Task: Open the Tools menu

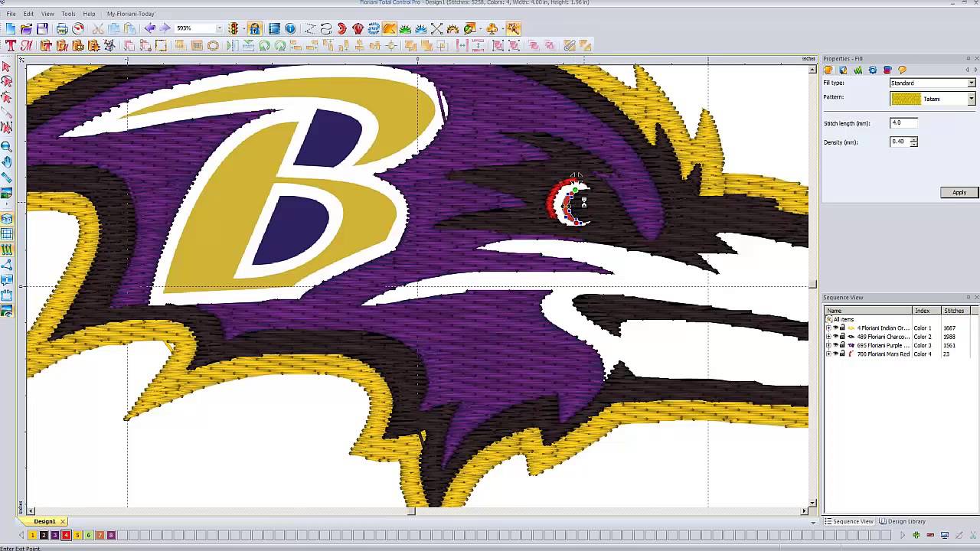Action: tap(68, 14)
